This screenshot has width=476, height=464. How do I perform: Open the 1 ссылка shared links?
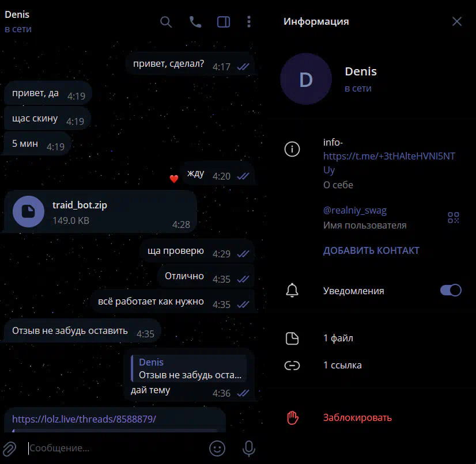click(372, 365)
